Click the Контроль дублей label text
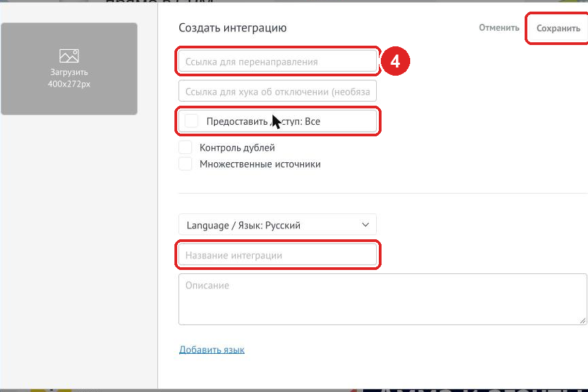This screenshot has height=392, width=588. 237,148
